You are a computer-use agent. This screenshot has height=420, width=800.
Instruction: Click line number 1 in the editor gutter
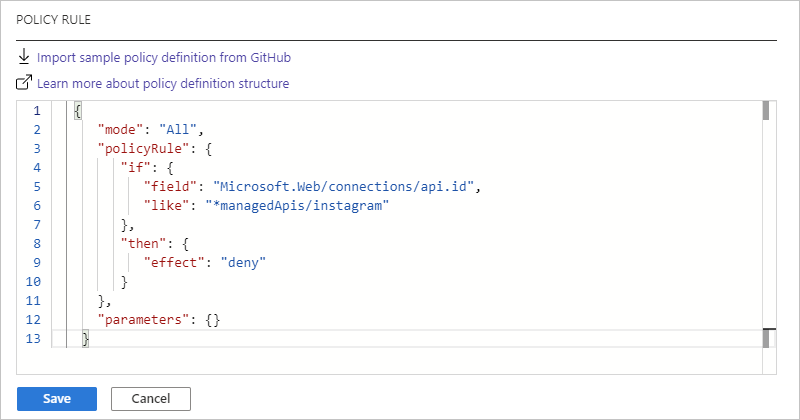(x=36, y=111)
